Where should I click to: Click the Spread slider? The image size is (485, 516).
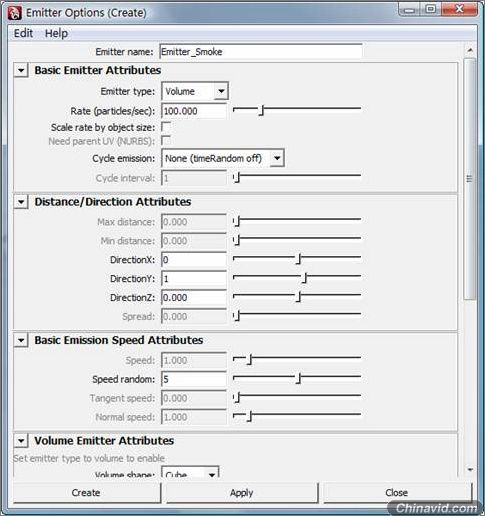coord(297,315)
